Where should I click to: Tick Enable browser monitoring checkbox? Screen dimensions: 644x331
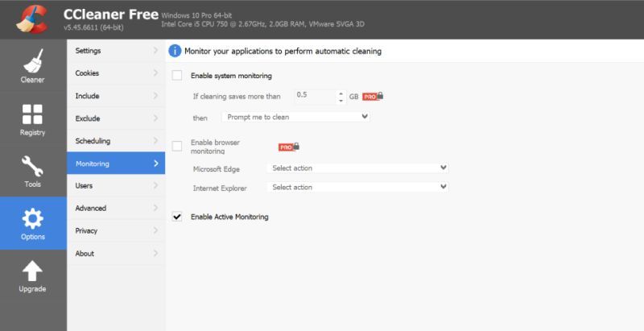click(177, 147)
